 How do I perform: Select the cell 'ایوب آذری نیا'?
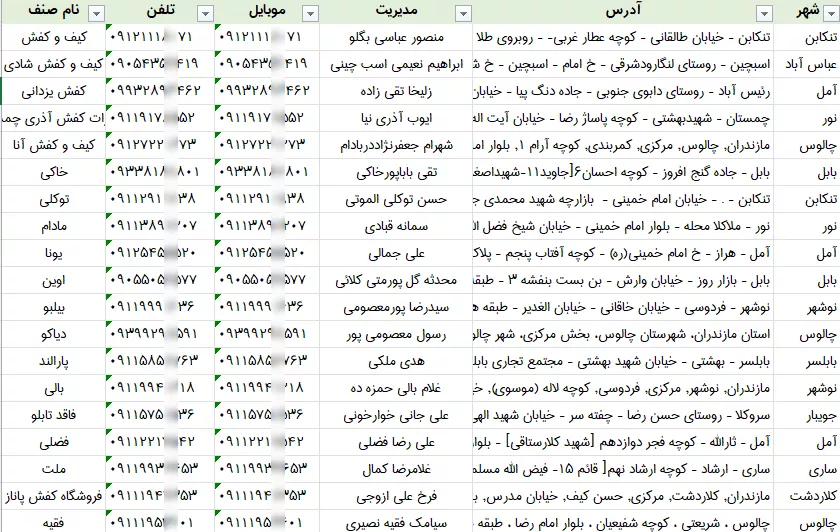coord(396,118)
